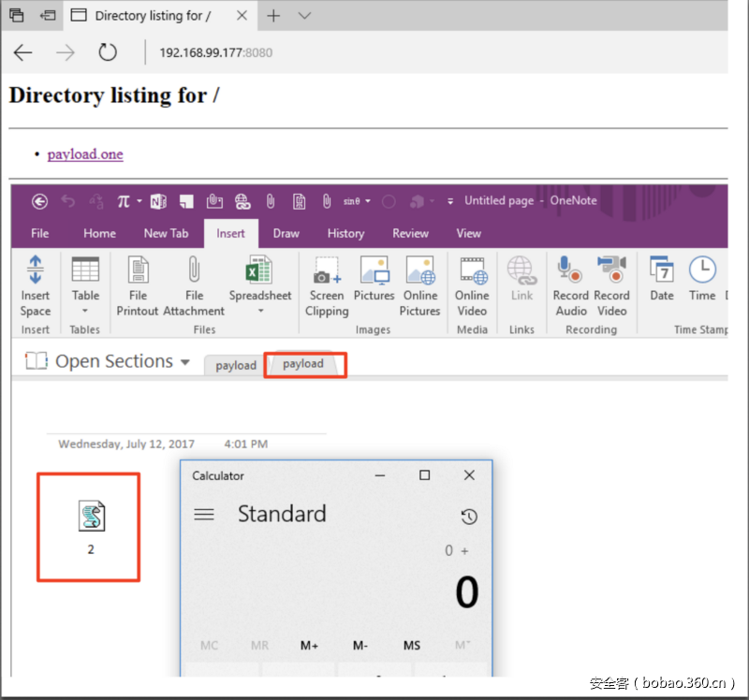Open the File menu in OneNote

40,233
